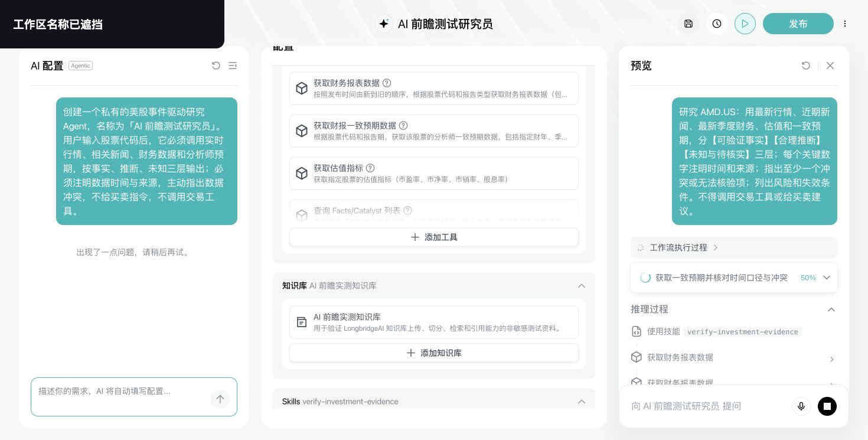Open the three-dot more options menu
868x440 pixels.
tap(845, 24)
